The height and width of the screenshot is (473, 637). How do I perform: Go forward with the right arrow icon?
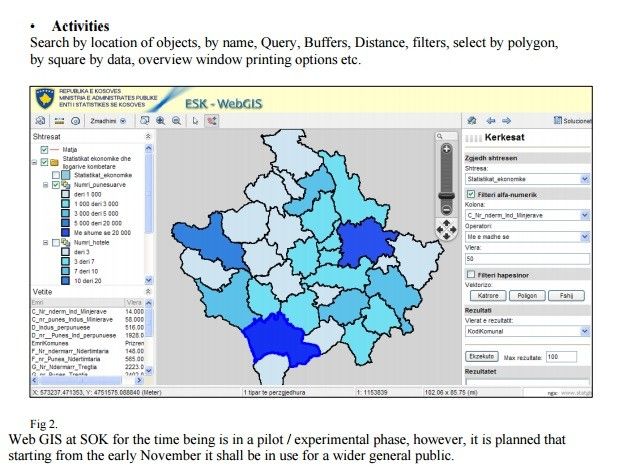point(507,120)
